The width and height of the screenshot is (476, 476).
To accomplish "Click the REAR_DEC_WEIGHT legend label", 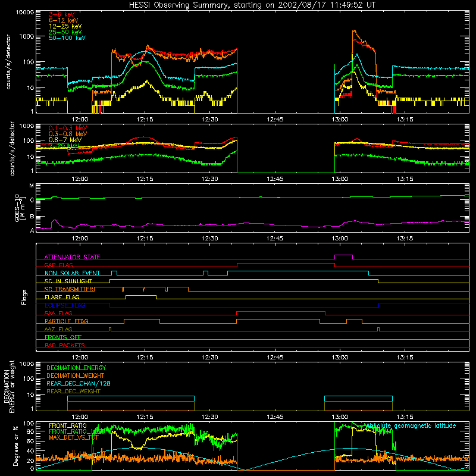I will (x=73, y=392).
